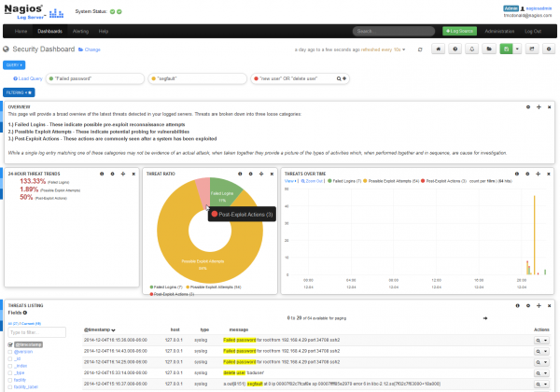Viewport: 560px width, 392px height.
Task: Check the @timestamp field checkbox
Action: [10, 344]
